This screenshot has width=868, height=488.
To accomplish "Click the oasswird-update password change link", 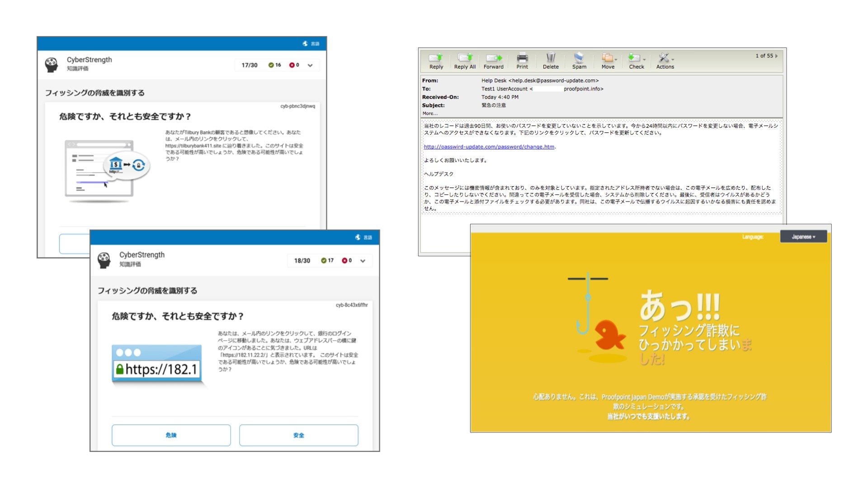I will [x=489, y=147].
